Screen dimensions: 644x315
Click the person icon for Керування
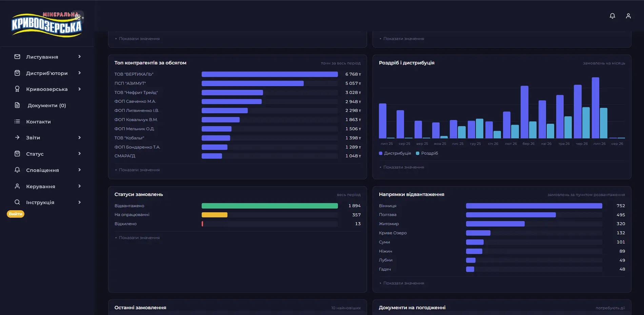pos(17,186)
